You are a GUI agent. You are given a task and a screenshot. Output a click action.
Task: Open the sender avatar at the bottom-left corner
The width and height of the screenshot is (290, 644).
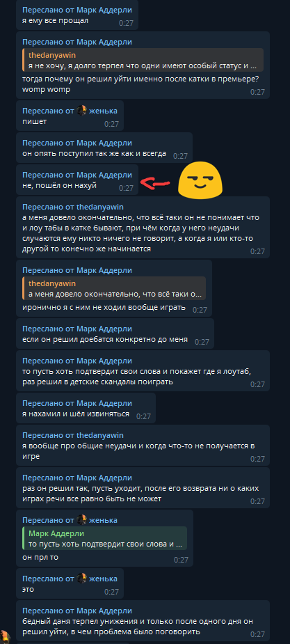[5, 638]
